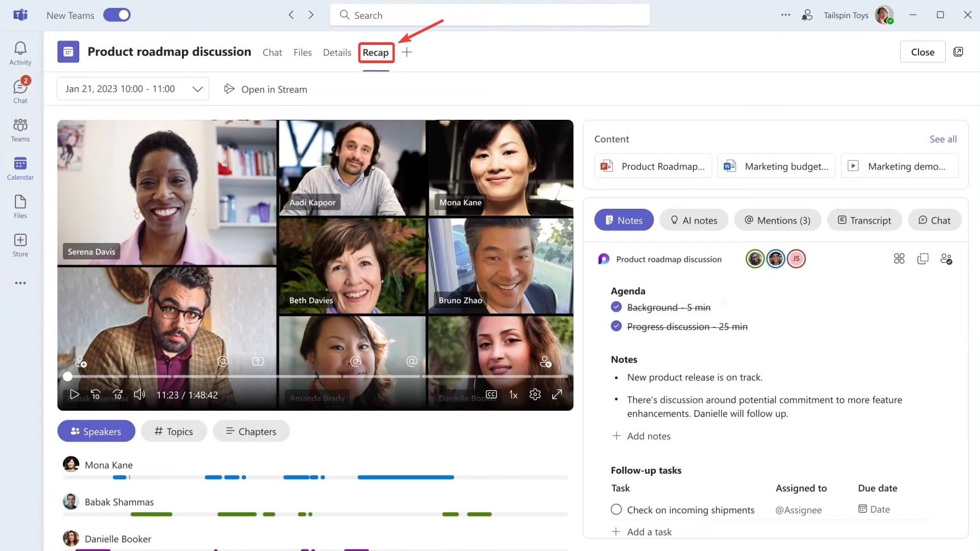The width and height of the screenshot is (980, 551).
Task: Click the Search input field
Action: tap(489, 15)
